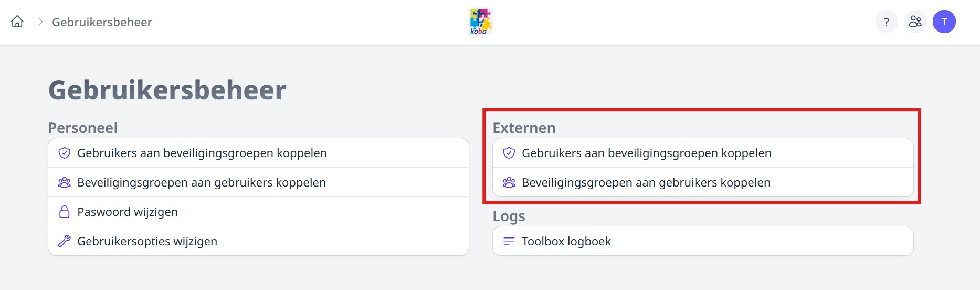The height and width of the screenshot is (290, 980).
Task: Click the breadcrumb chevron separator
Action: point(40,22)
